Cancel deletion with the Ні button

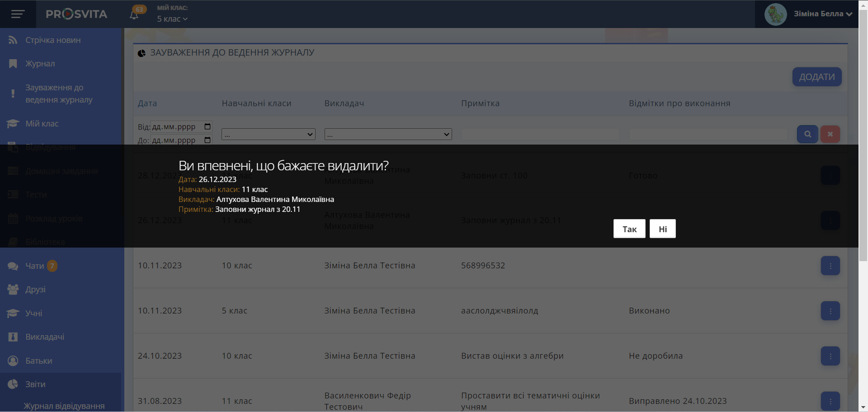click(x=662, y=229)
